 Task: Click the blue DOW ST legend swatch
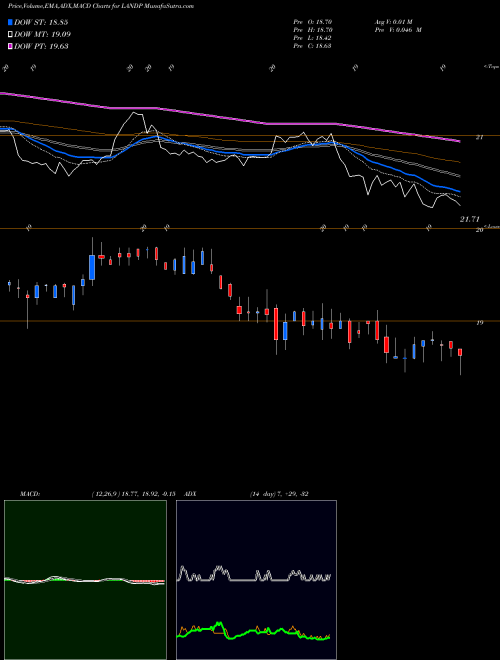coord(10,22)
